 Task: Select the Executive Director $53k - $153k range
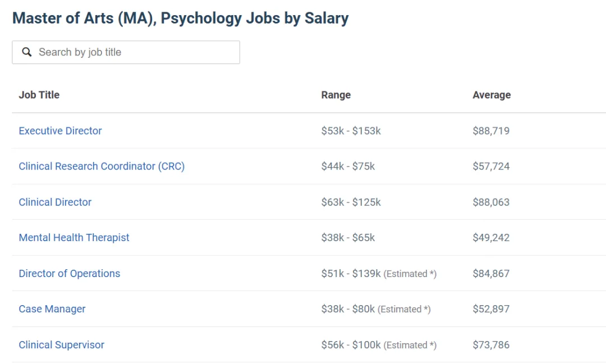(351, 131)
